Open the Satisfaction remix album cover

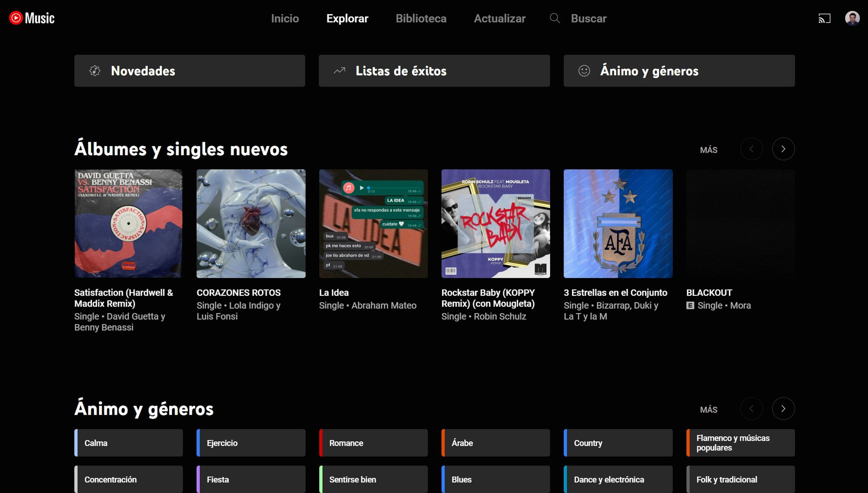(129, 224)
